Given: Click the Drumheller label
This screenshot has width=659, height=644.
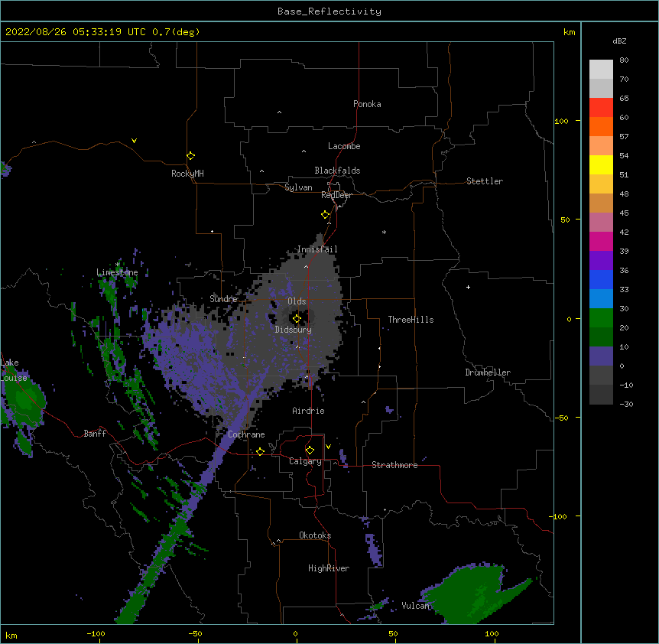Looking at the screenshot, I should (x=488, y=372).
